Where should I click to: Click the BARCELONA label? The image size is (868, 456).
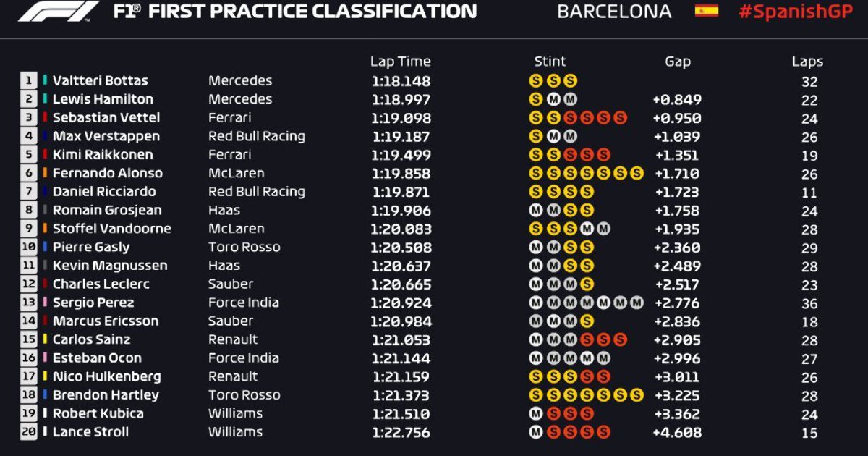click(x=614, y=12)
